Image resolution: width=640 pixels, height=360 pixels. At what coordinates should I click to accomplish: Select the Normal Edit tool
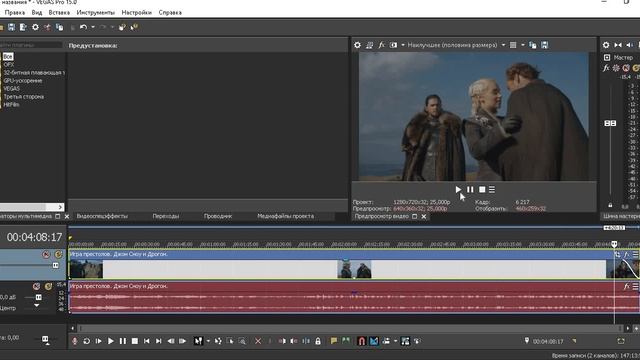tap(198, 341)
